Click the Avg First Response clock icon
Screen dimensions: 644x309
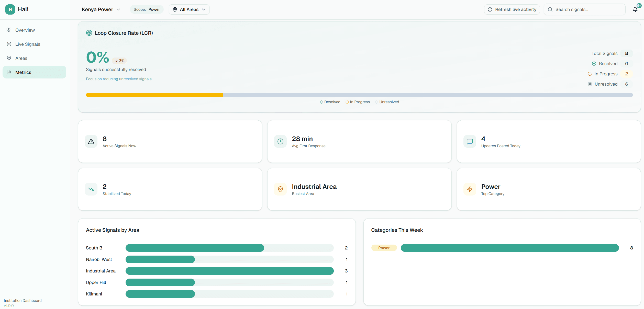[x=280, y=142]
